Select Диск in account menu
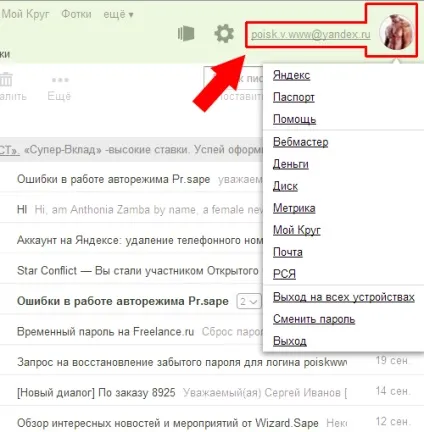 [x=285, y=186]
